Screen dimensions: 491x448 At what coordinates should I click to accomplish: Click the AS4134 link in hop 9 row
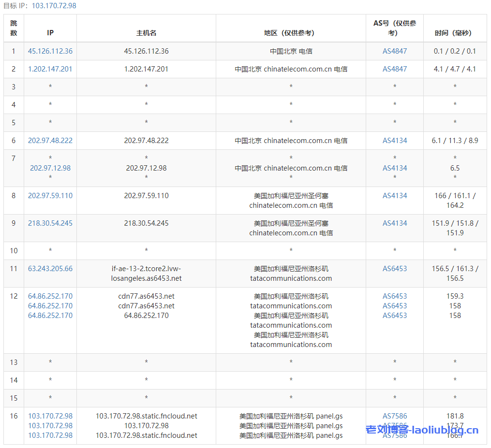pyautogui.click(x=394, y=223)
